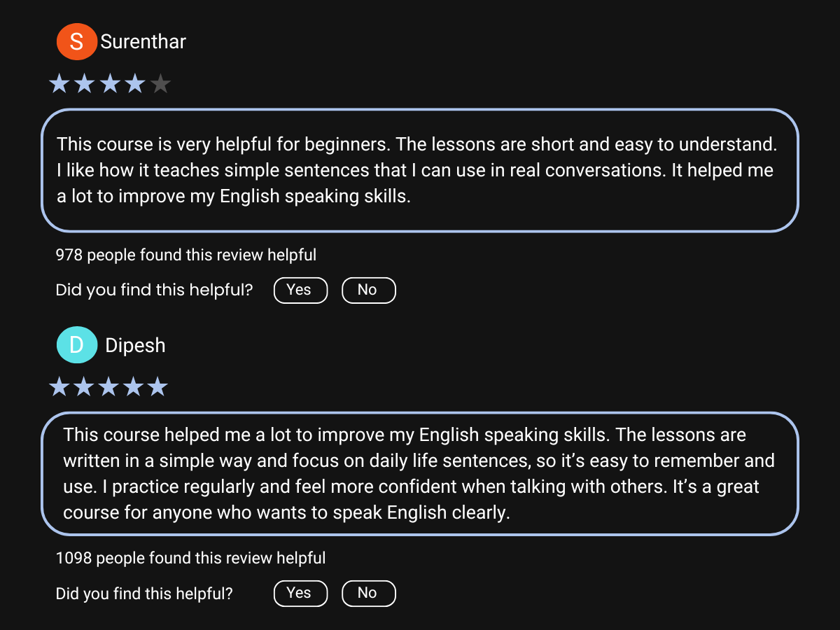The height and width of the screenshot is (630, 840).
Task: Click the 978 people found helpful text
Action: (x=186, y=255)
